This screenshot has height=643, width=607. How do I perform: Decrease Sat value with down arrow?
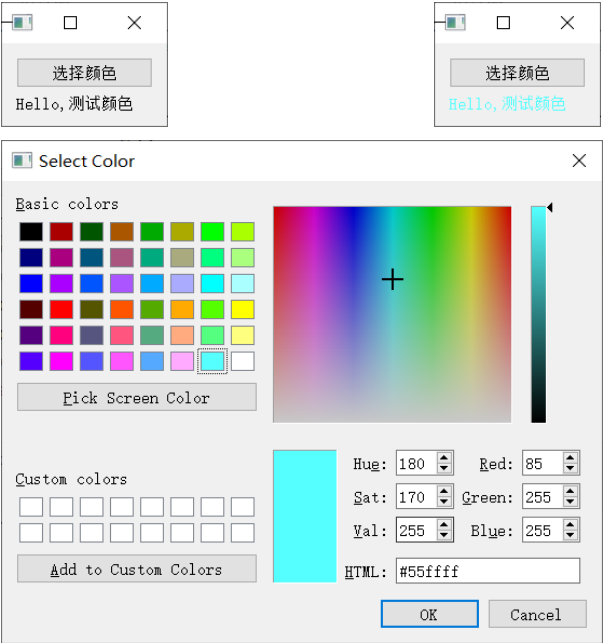click(x=444, y=502)
